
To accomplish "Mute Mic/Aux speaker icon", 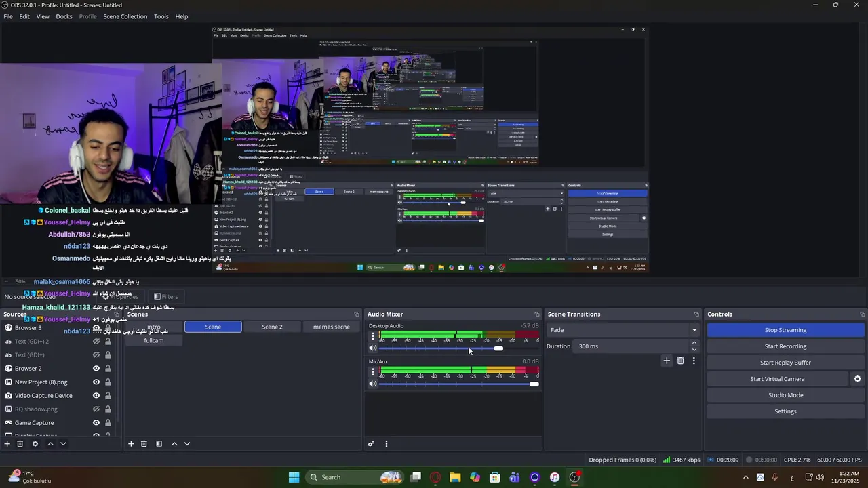I will click(373, 384).
